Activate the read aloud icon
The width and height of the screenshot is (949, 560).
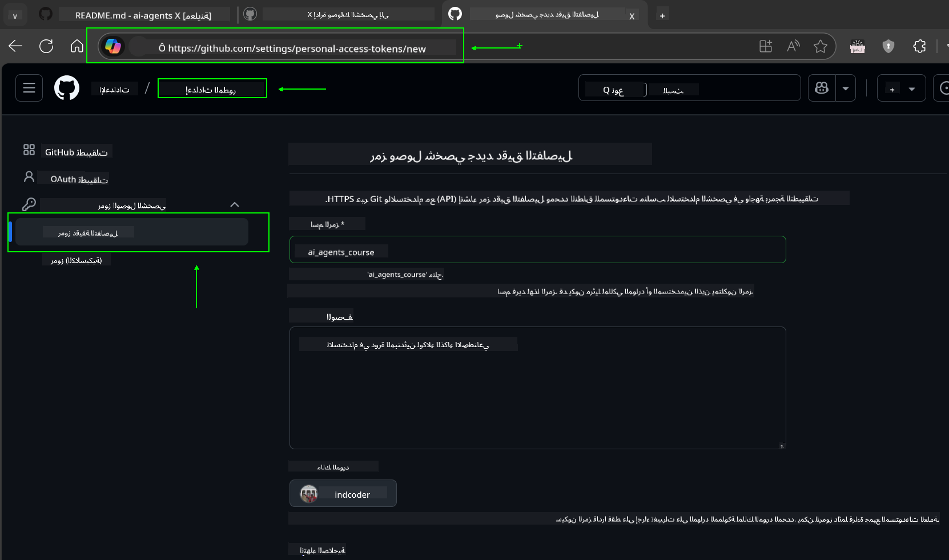point(793,46)
